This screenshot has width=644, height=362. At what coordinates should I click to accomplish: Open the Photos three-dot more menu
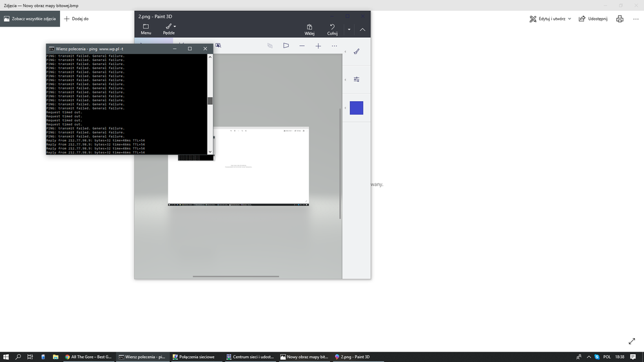click(x=636, y=19)
